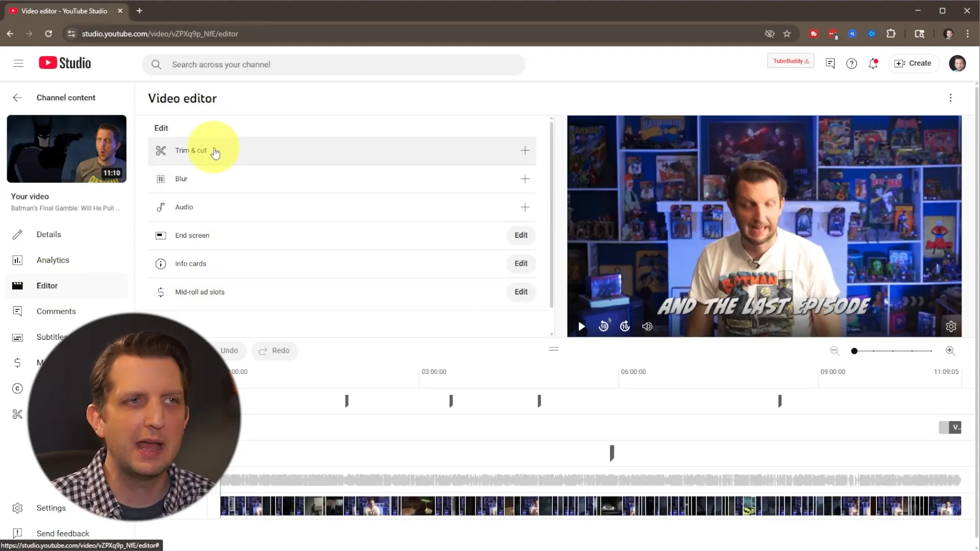The height and width of the screenshot is (551, 980).
Task: Edit the Info cards
Action: pyautogui.click(x=521, y=264)
